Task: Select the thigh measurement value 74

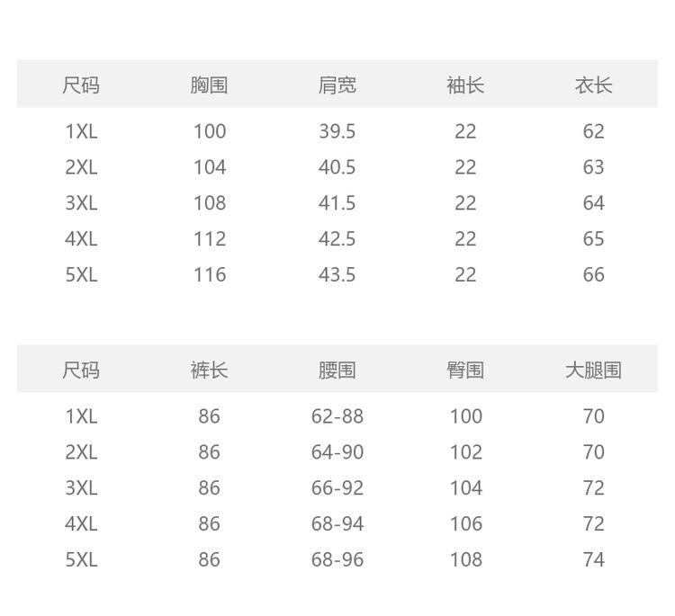Action: pyautogui.click(x=593, y=560)
